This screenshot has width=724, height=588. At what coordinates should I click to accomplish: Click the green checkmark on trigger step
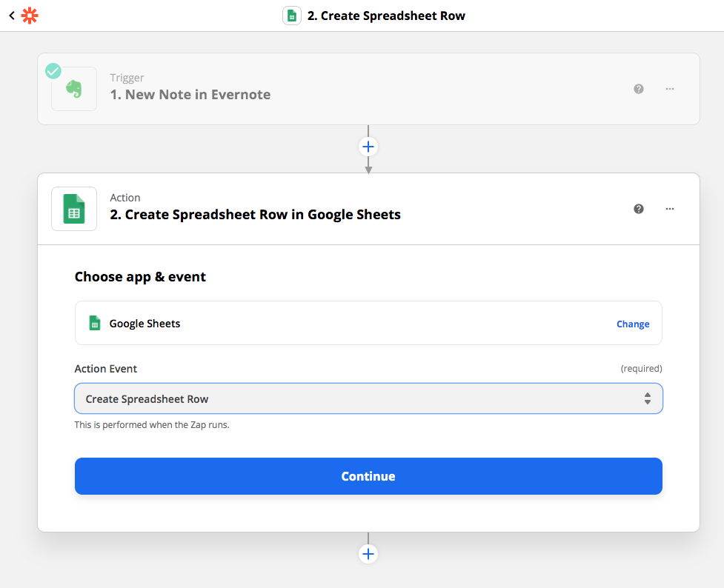(x=53, y=71)
